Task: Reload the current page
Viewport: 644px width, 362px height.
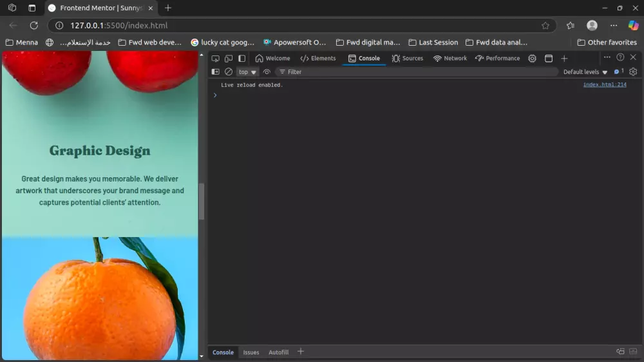Action: pos(33,26)
